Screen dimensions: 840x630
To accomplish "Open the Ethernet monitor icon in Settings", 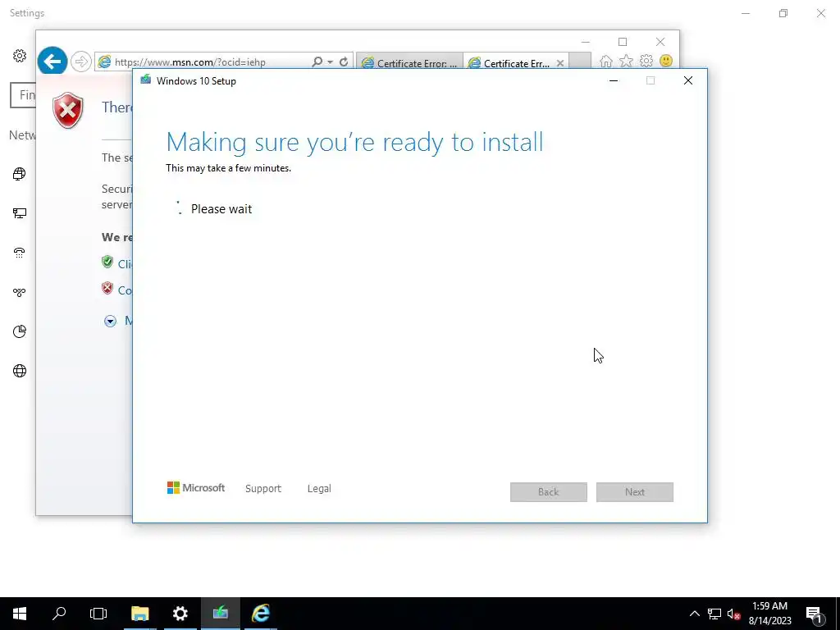I will [x=20, y=213].
